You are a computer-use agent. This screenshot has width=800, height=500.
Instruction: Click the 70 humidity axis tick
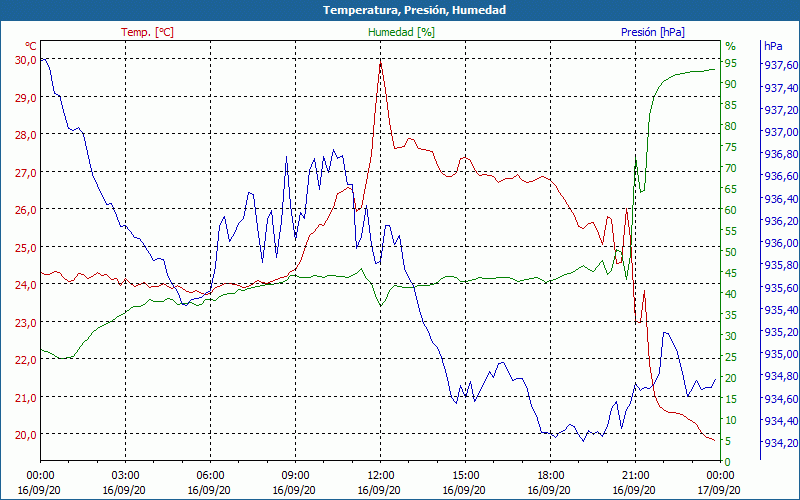pos(731,168)
